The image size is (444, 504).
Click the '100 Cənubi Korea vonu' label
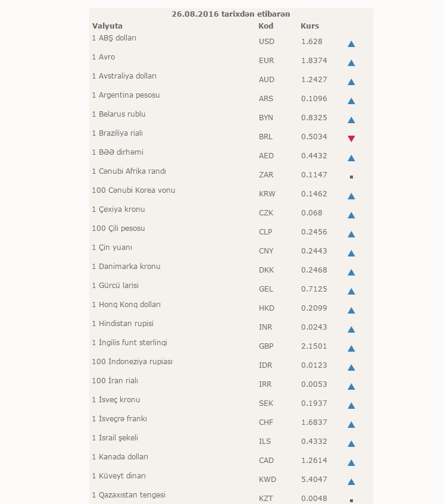133,190
